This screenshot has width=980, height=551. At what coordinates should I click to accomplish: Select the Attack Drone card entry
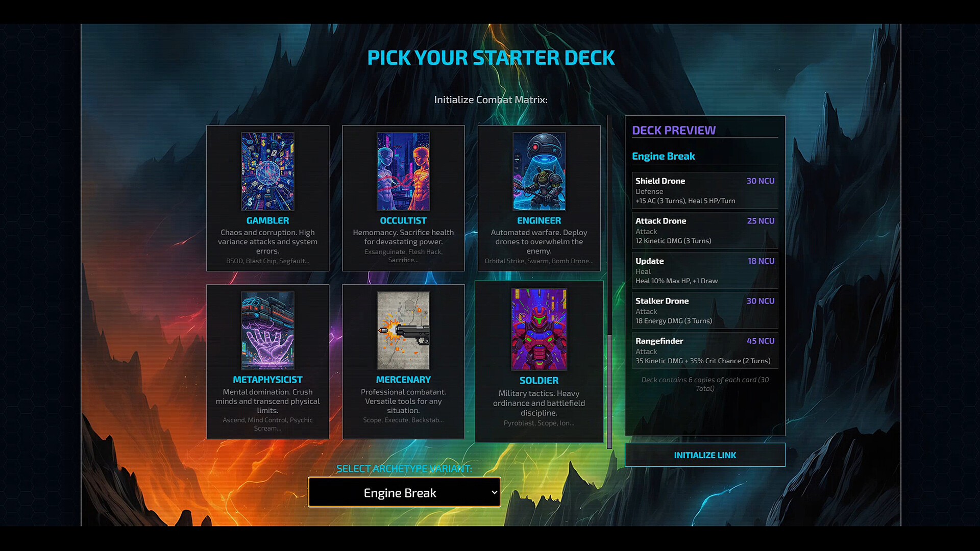(705, 231)
